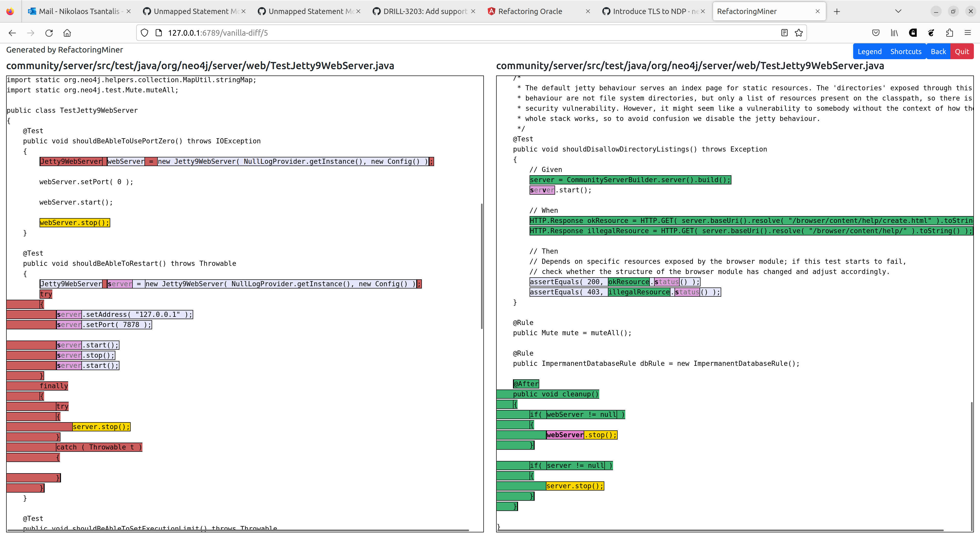Open the Shortcuts button

tap(906, 52)
